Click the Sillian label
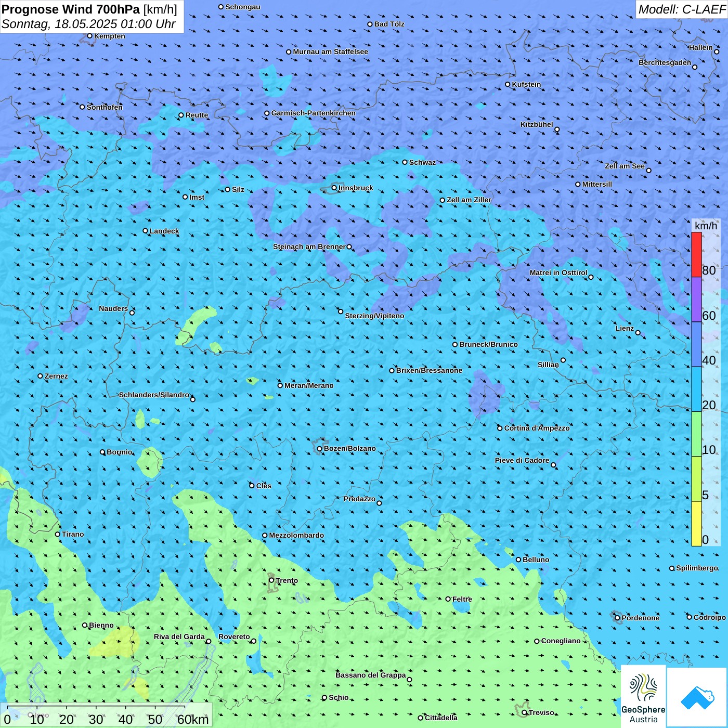The width and height of the screenshot is (728, 728). coord(548,365)
